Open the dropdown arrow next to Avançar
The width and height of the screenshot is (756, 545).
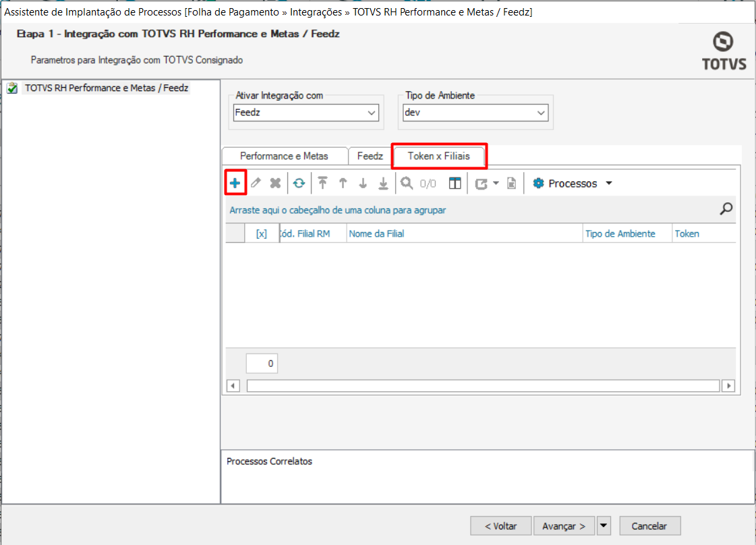pyautogui.click(x=604, y=525)
